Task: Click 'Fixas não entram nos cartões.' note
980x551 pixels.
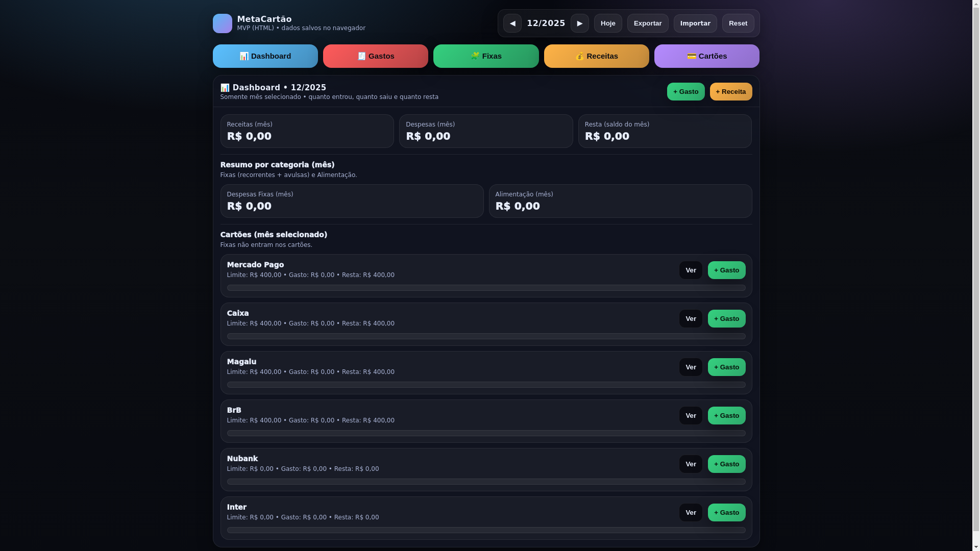Action: click(x=266, y=245)
